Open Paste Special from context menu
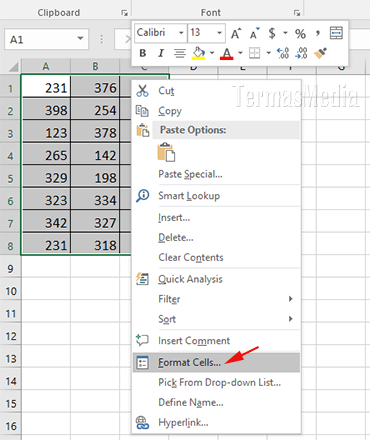 pyautogui.click(x=217, y=174)
